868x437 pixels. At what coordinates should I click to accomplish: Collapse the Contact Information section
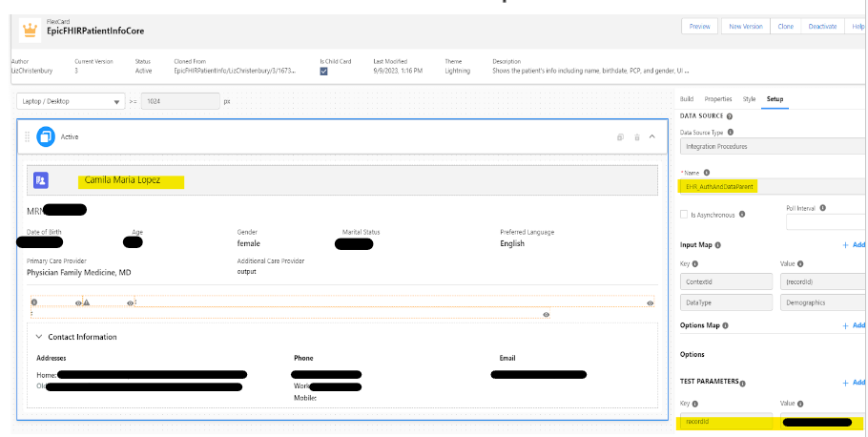coord(39,337)
